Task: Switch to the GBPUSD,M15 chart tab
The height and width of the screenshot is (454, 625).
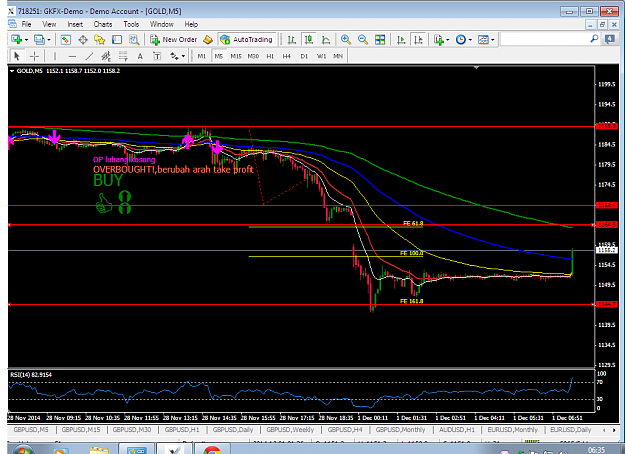Action: 81,430
